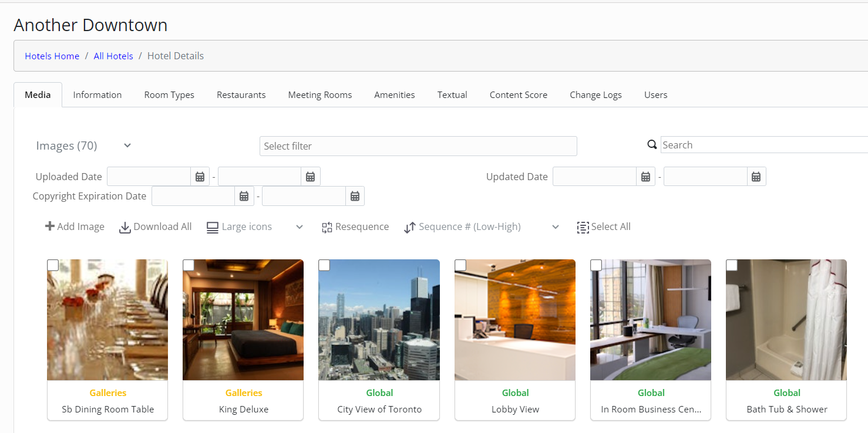This screenshot has height=433, width=868.
Task: Click the Resequence icon
Action: pos(327,228)
